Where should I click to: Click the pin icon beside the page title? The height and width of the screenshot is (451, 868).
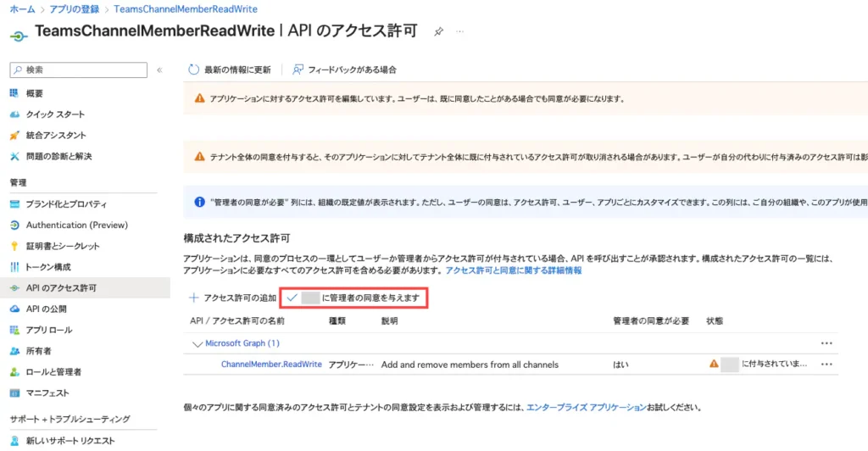coord(438,31)
